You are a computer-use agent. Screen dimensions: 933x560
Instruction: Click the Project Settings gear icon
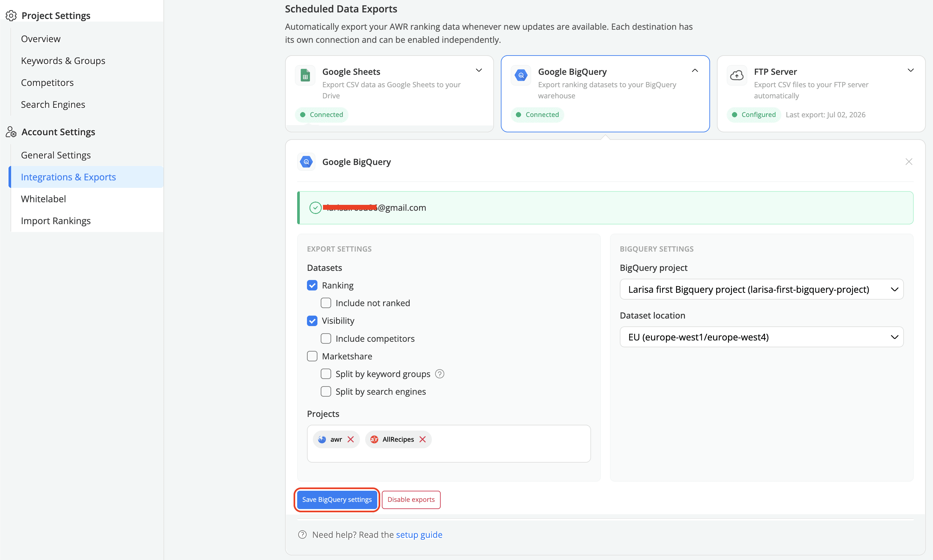tap(11, 15)
